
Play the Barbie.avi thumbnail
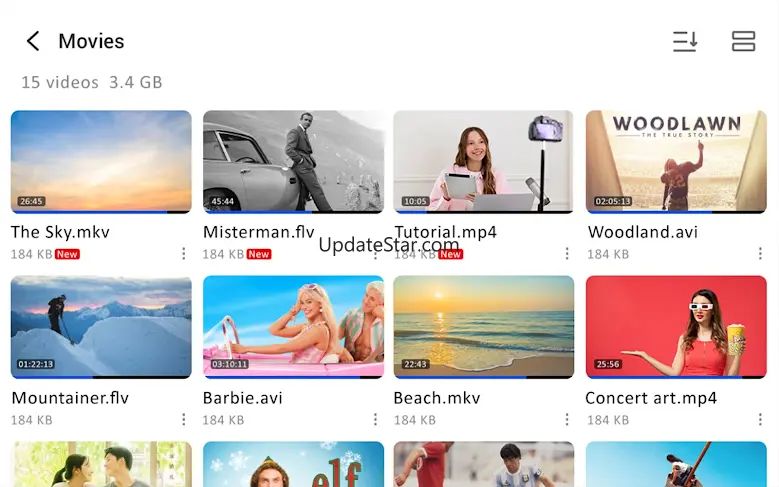[x=293, y=327]
